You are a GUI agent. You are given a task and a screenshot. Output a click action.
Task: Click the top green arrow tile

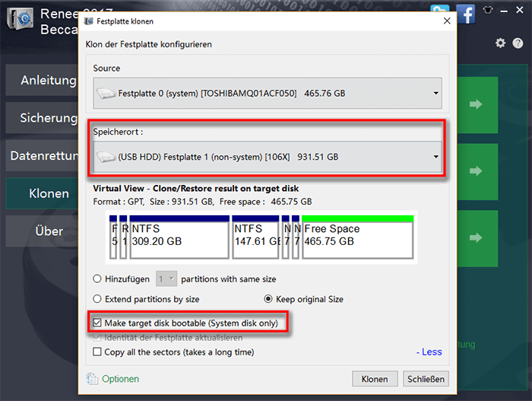point(478,105)
